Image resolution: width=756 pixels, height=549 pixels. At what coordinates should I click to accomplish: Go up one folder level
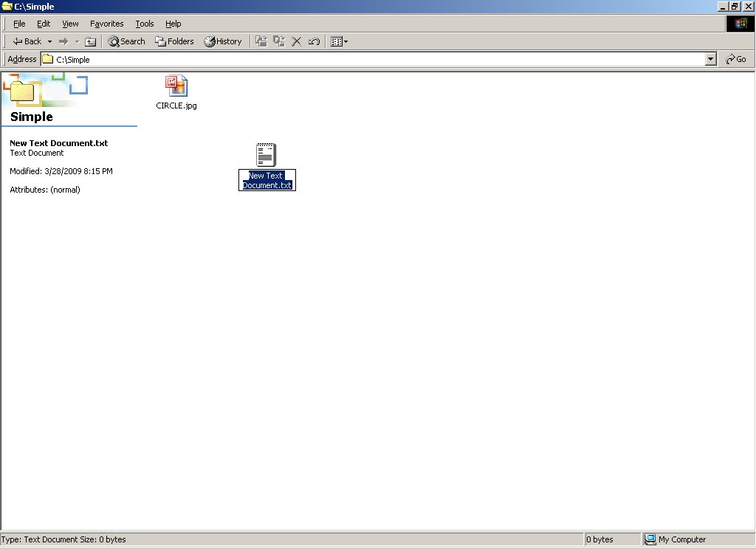[x=91, y=41]
